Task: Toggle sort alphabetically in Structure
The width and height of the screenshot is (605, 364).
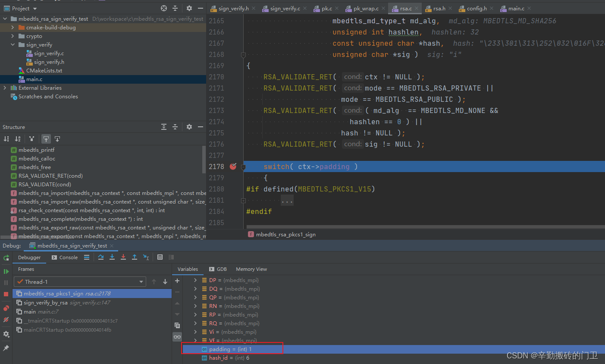Action: click(x=18, y=139)
